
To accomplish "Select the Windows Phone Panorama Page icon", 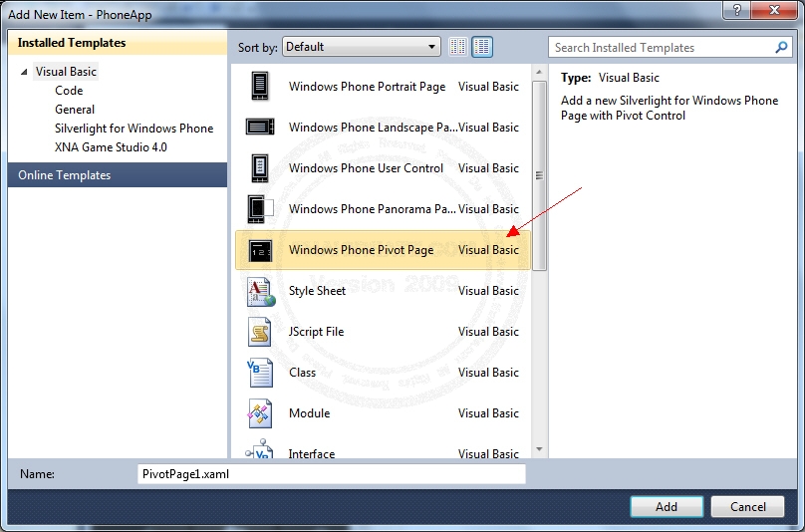I will click(260, 209).
